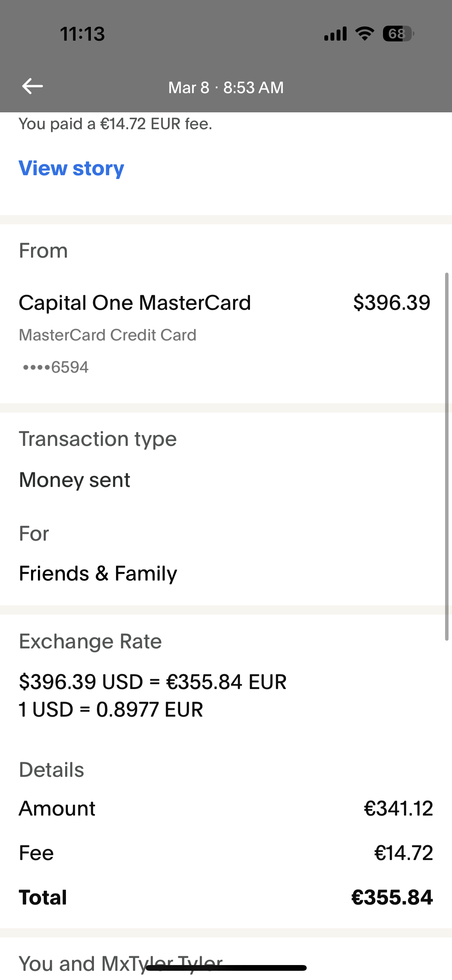The image size is (452, 980).
Task: Tap the Wi-Fi status icon
Action: pos(365,34)
